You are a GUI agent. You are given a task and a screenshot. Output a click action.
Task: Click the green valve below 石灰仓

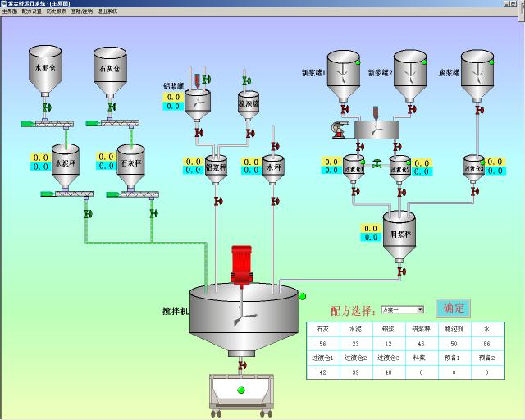click(x=112, y=107)
